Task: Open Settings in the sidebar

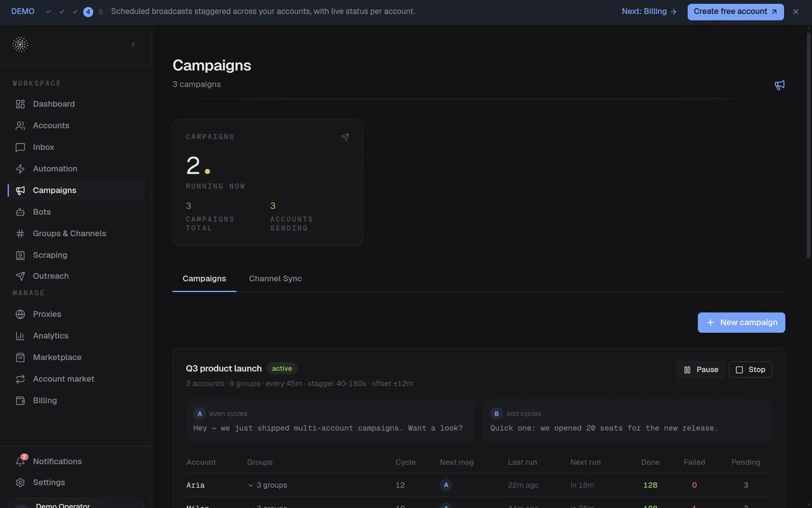Action: pyautogui.click(x=76, y=483)
